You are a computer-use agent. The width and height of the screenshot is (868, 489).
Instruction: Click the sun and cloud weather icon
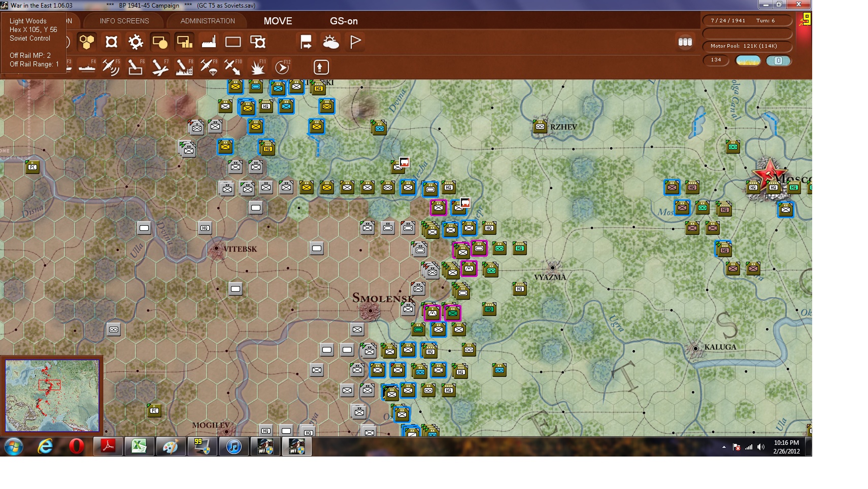pos(330,42)
